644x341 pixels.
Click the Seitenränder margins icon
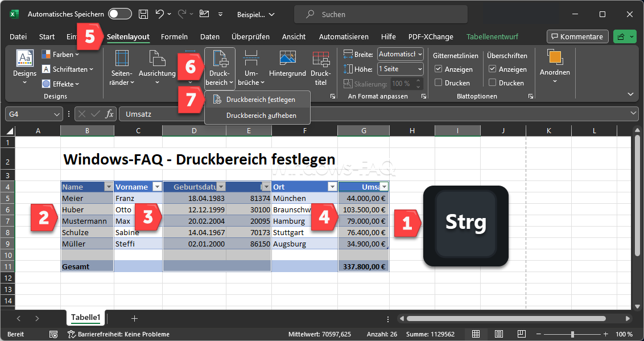click(122, 59)
